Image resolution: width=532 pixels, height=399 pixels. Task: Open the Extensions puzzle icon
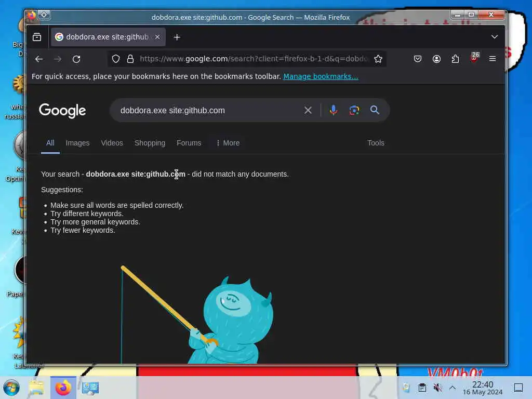pos(455,59)
